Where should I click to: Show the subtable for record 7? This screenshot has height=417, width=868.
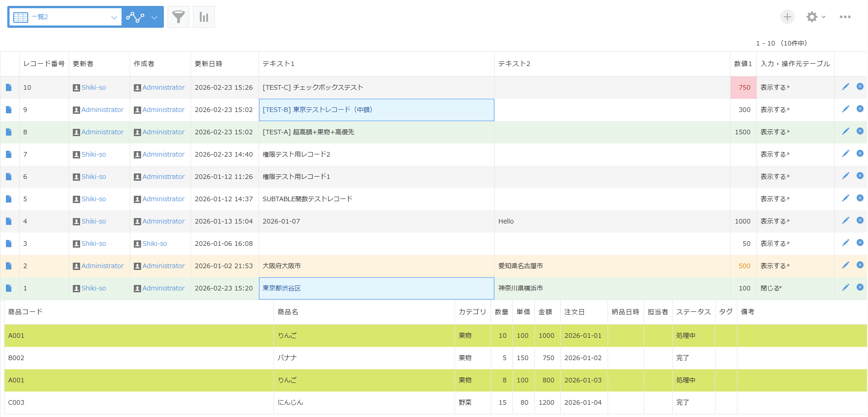click(x=775, y=154)
